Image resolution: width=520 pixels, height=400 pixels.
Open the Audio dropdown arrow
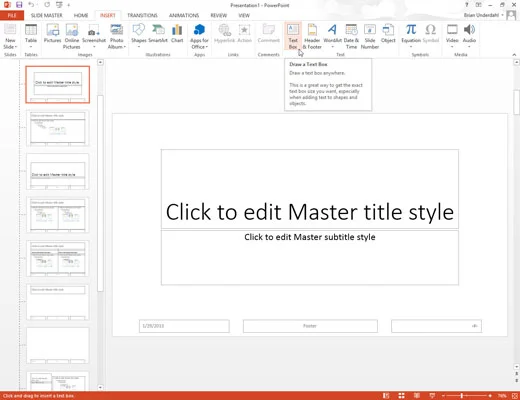(x=469, y=47)
